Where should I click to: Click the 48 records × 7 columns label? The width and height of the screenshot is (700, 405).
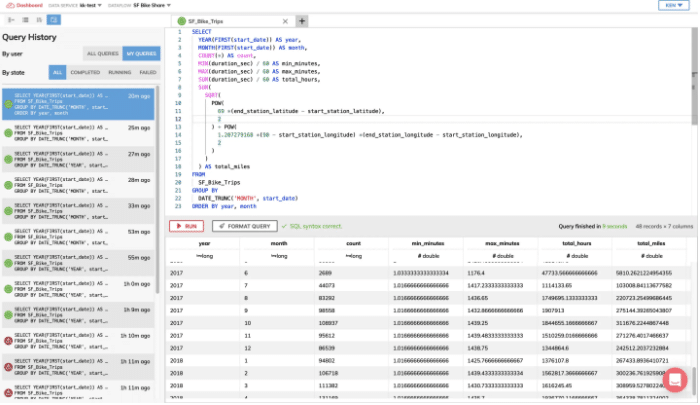coord(664,226)
